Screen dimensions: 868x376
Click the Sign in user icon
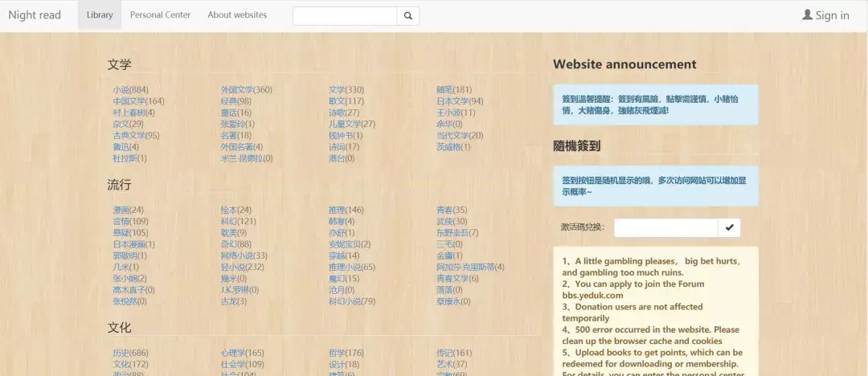(807, 14)
